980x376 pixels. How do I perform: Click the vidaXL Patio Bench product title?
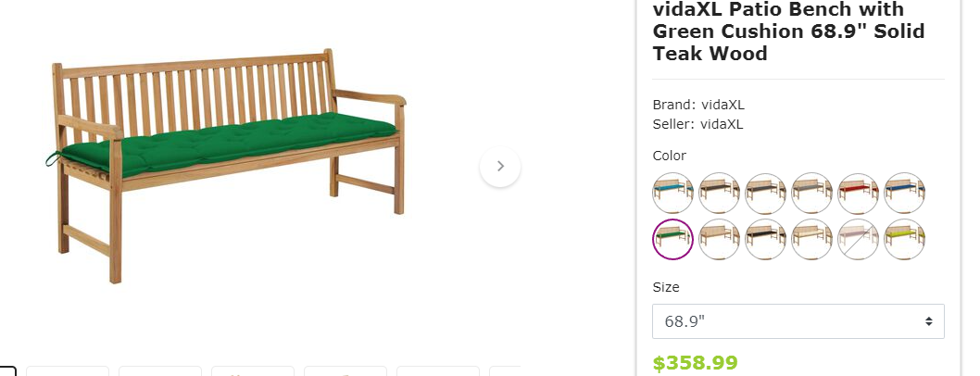click(x=789, y=31)
